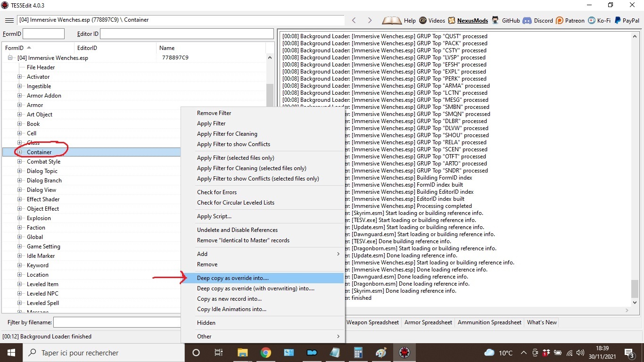Image resolution: width=644 pixels, height=362 pixels.
Task: Open the What's New tab
Action: (542, 322)
